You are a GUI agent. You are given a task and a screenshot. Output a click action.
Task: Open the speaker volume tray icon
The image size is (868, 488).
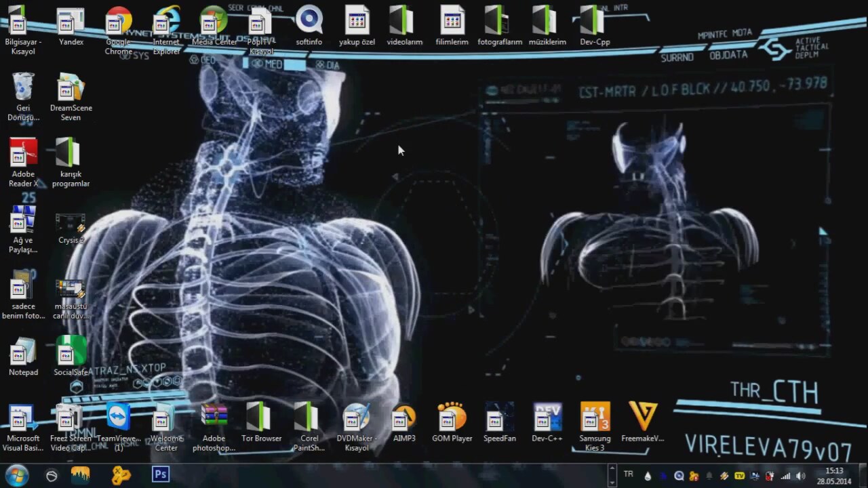point(800,476)
